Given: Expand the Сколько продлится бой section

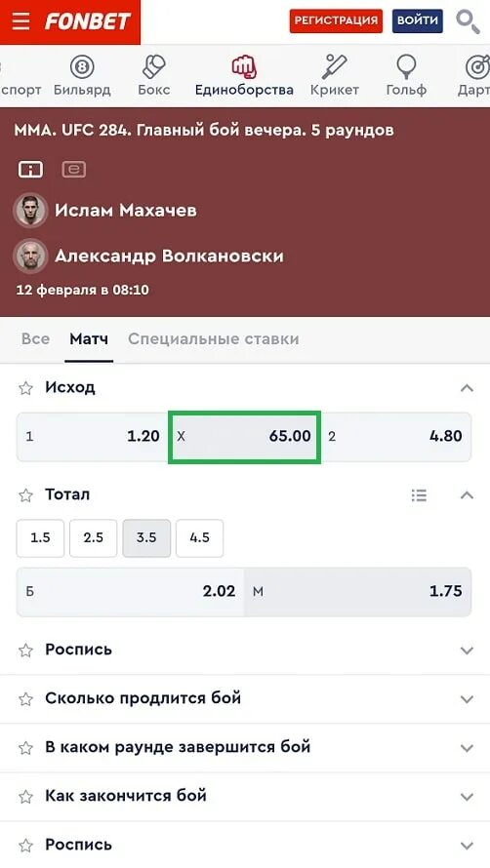Looking at the screenshot, I should (245, 698).
